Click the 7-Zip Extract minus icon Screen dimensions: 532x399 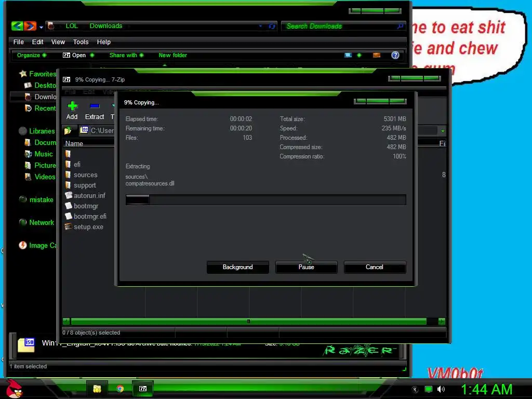pos(95,106)
